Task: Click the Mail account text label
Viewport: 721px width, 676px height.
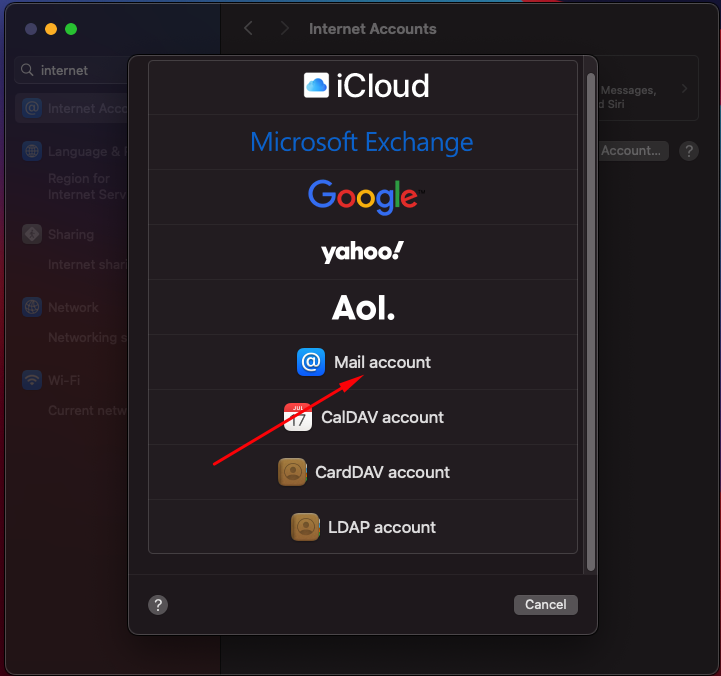Action: point(382,362)
